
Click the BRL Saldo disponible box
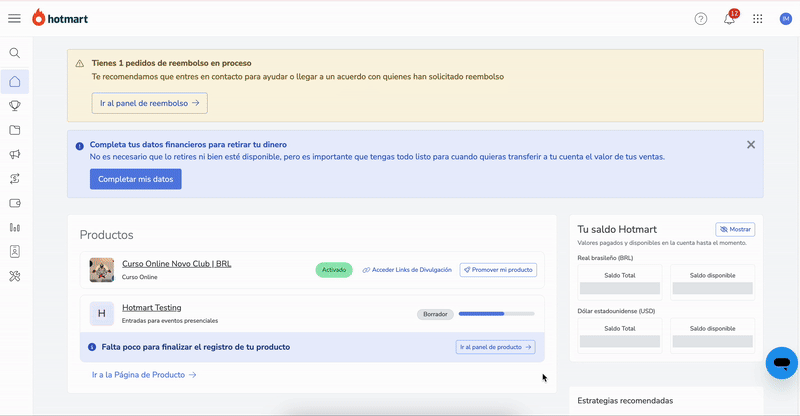point(712,282)
